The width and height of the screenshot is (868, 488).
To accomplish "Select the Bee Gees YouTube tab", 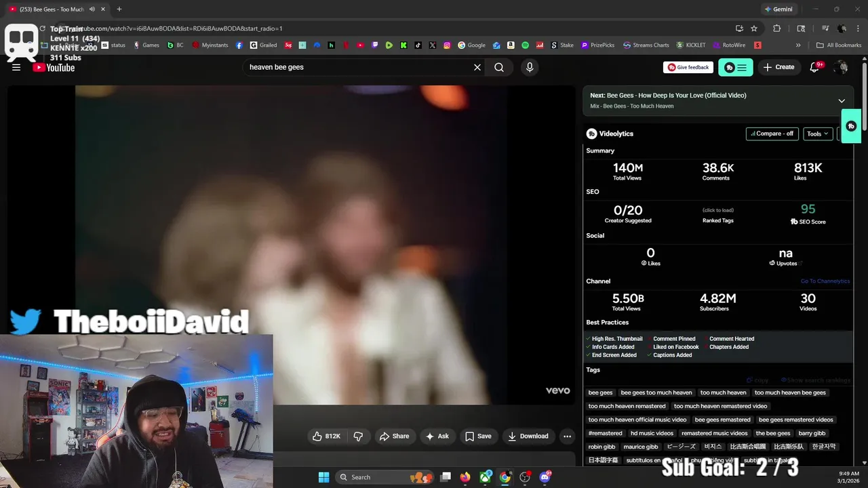I will (x=56, y=9).
